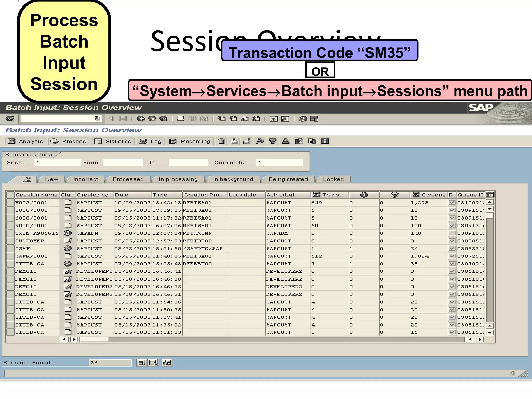This screenshot has height=399, width=532.
Task: Click the Session name column header
Action: point(37,195)
